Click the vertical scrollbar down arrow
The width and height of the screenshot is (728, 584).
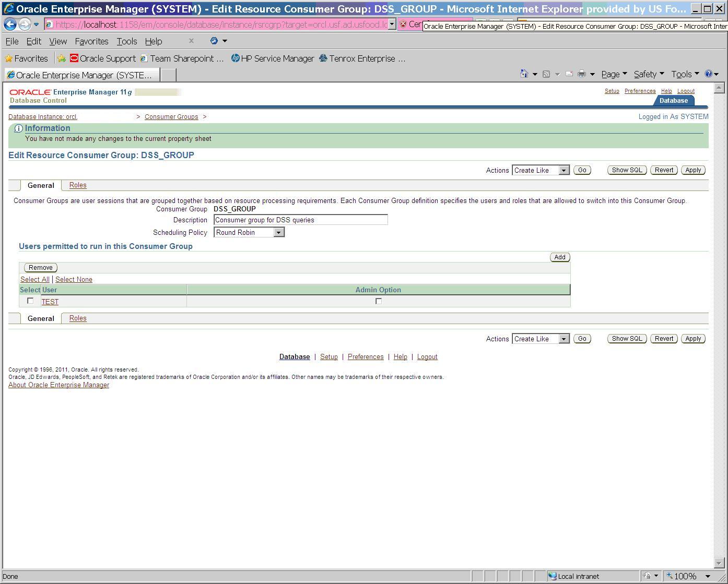(x=719, y=564)
